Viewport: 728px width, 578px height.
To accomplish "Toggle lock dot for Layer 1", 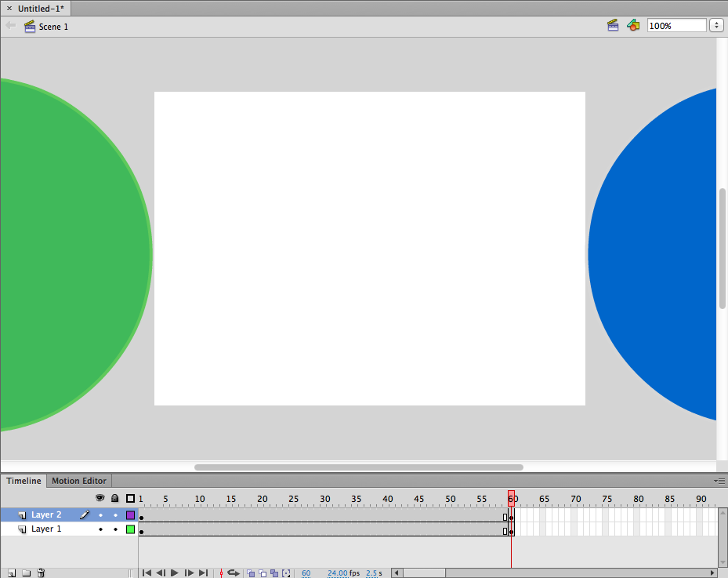I will coord(115,529).
